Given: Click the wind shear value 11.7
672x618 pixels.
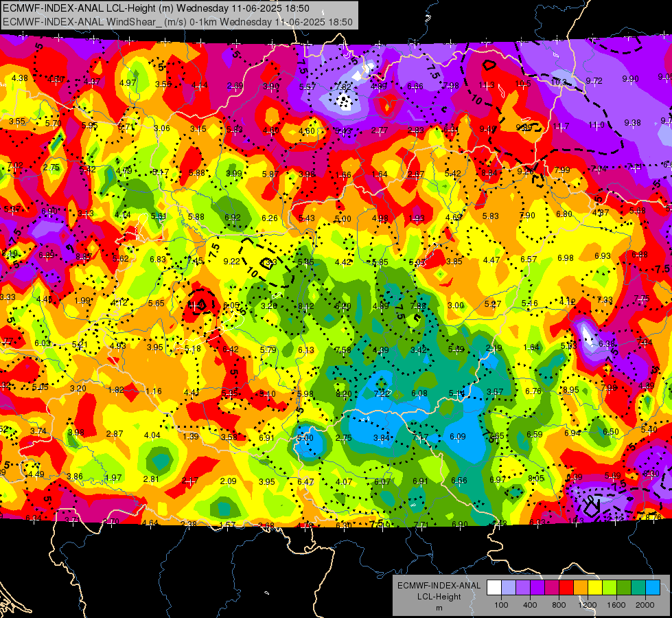Looking at the screenshot, I should coord(561,126).
